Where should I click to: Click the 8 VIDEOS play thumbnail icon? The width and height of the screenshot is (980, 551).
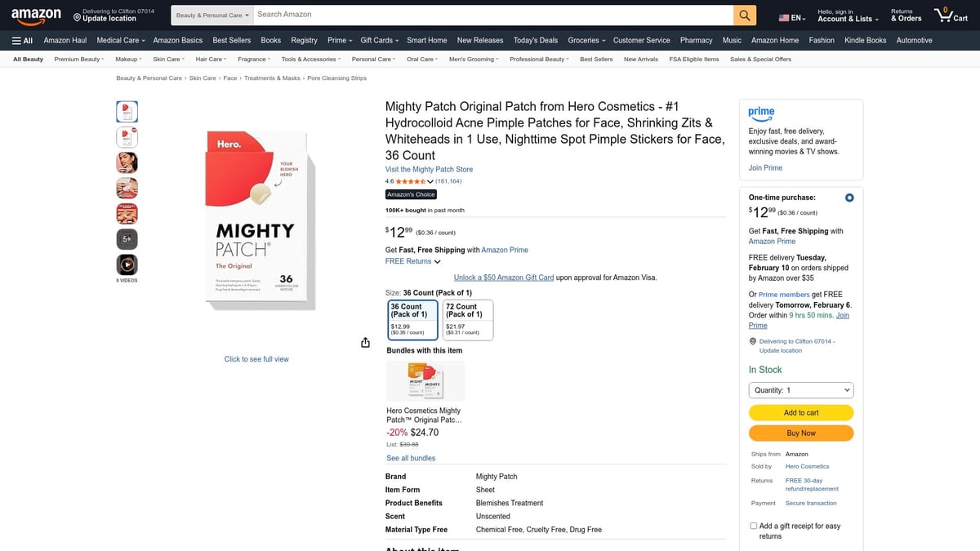[x=126, y=264]
